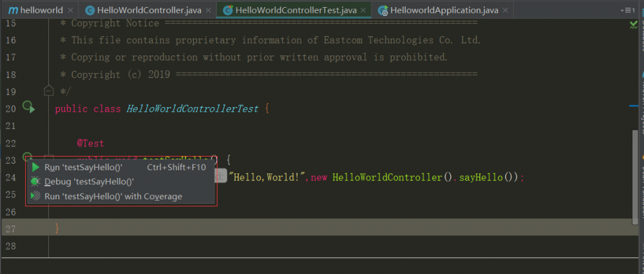Image resolution: width=644 pixels, height=274 pixels.
Task: Click the Spring icon on the HelloworldApplication.java tab
Action: point(383,10)
